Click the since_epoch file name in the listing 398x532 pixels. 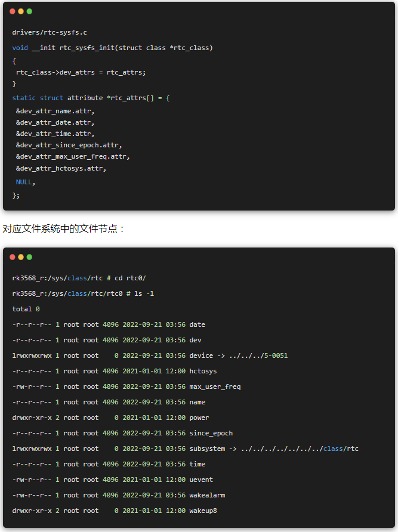tap(211, 433)
